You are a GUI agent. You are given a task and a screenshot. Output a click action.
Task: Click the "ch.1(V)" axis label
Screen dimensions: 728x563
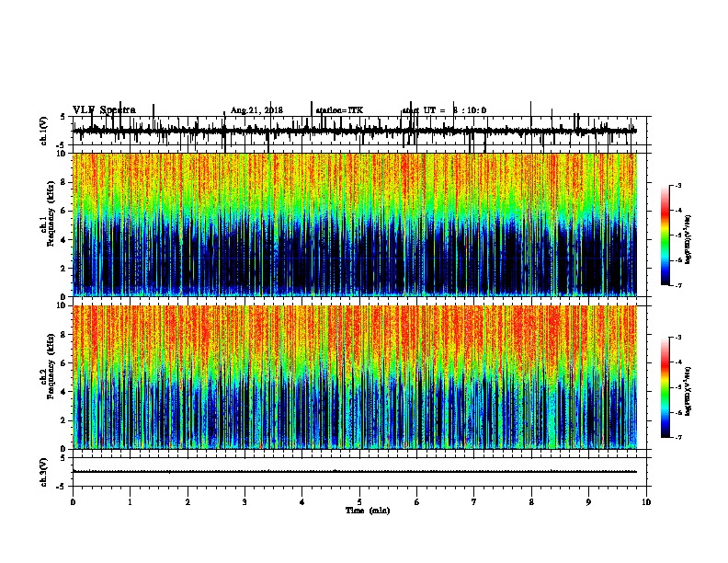44,131
